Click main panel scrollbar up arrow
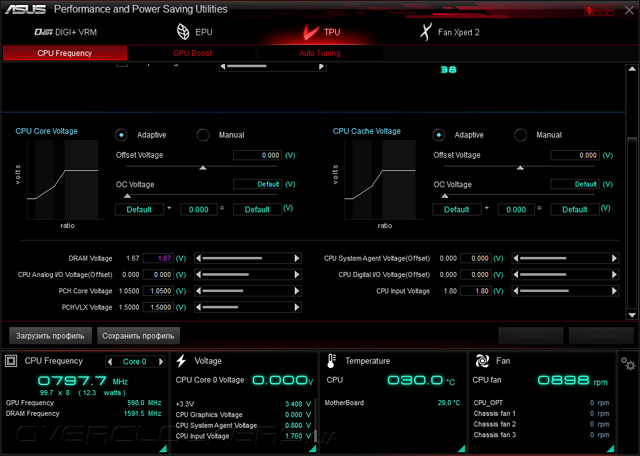Screen dimensions: 640x456 tap(632, 69)
